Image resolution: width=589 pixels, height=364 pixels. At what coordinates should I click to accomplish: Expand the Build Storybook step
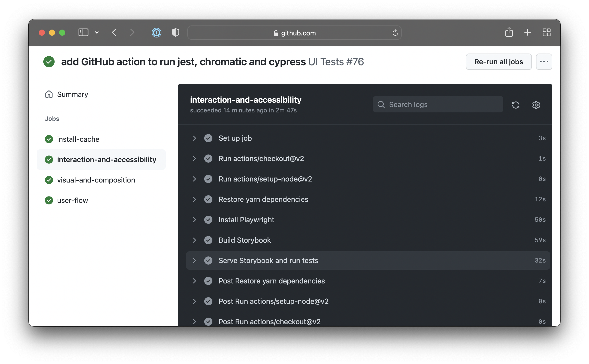[x=194, y=240]
